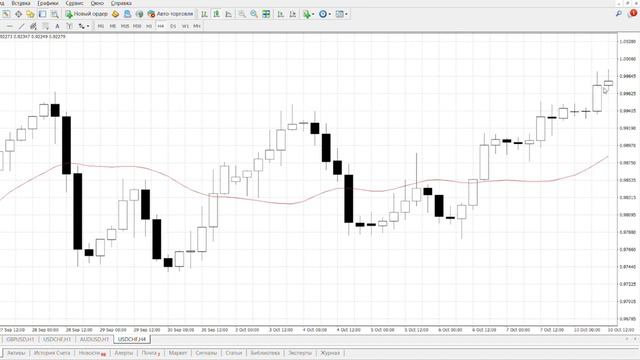Open the Вставка menu

[x=20, y=3]
